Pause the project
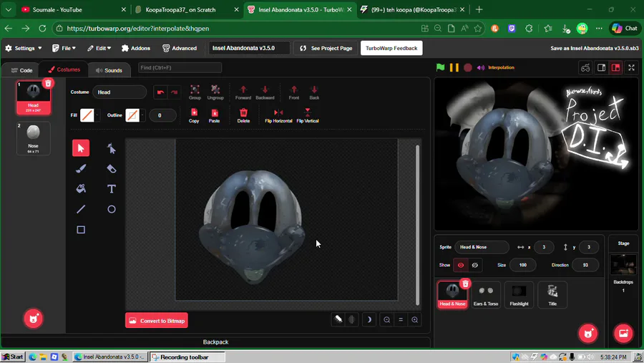The width and height of the screenshot is (644, 363). pos(454,67)
